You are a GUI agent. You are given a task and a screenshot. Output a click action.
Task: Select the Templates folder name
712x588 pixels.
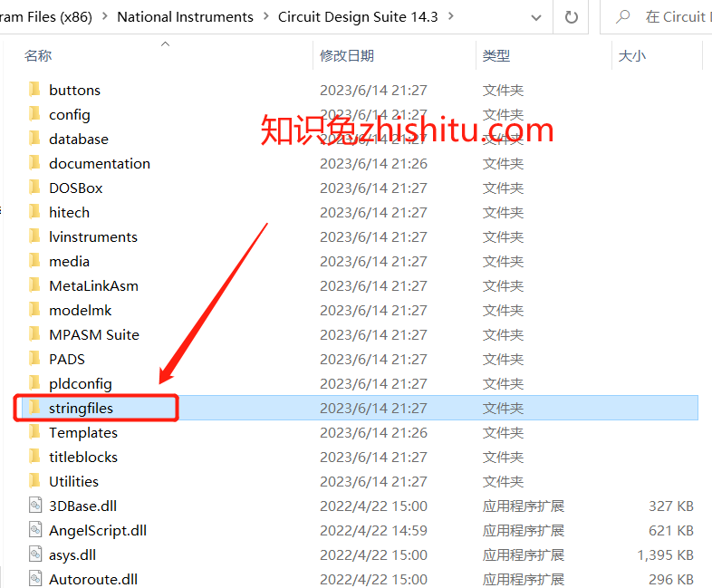83,433
